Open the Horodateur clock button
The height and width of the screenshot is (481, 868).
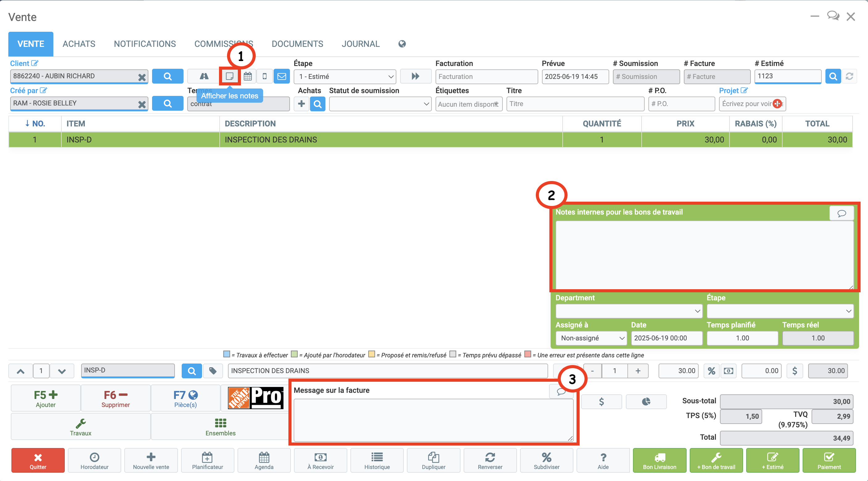coord(94,460)
